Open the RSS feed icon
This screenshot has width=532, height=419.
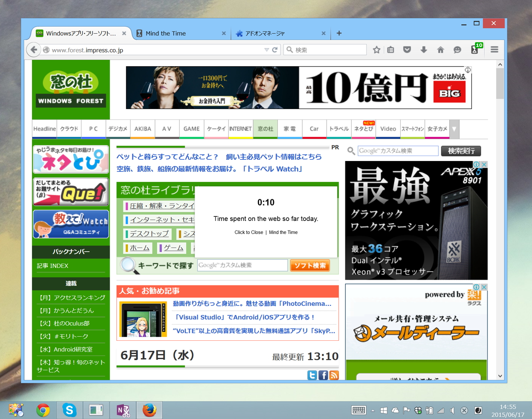tap(334, 375)
